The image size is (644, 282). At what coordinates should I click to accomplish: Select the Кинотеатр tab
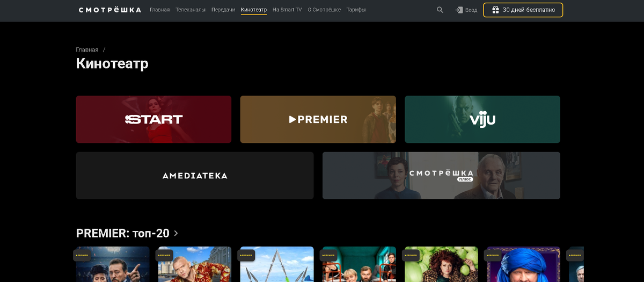(254, 10)
